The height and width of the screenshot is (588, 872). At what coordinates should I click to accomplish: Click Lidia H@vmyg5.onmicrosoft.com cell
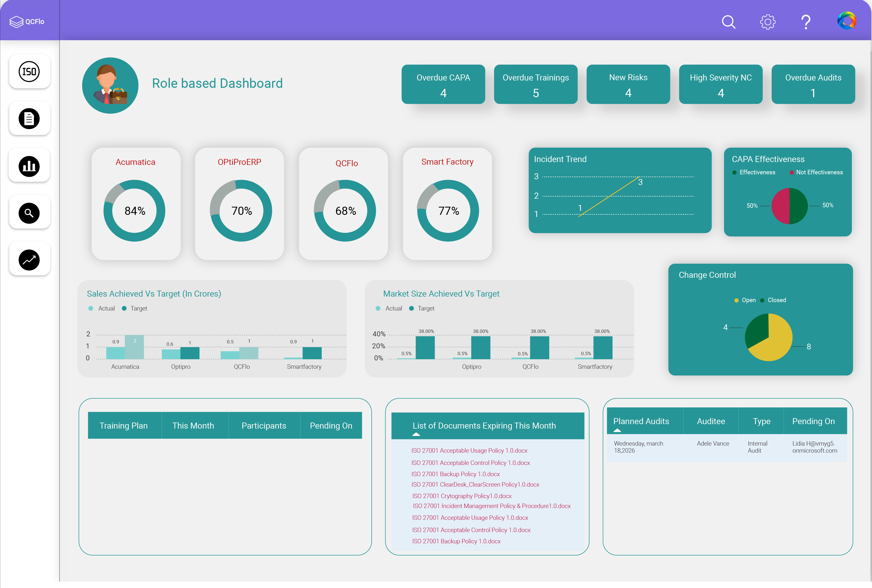click(x=815, y=447)
